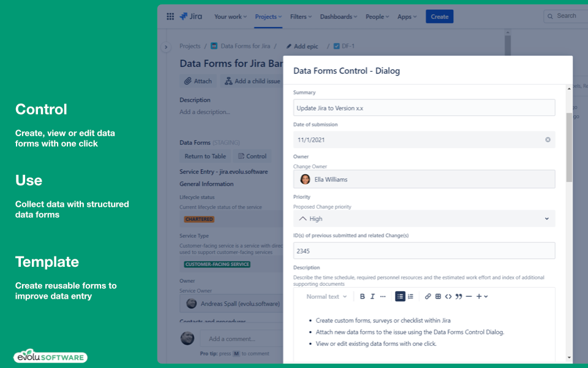Viewport: 588px width, 368px height.
Task: Click the blue Create button
Action: (440, 17)
